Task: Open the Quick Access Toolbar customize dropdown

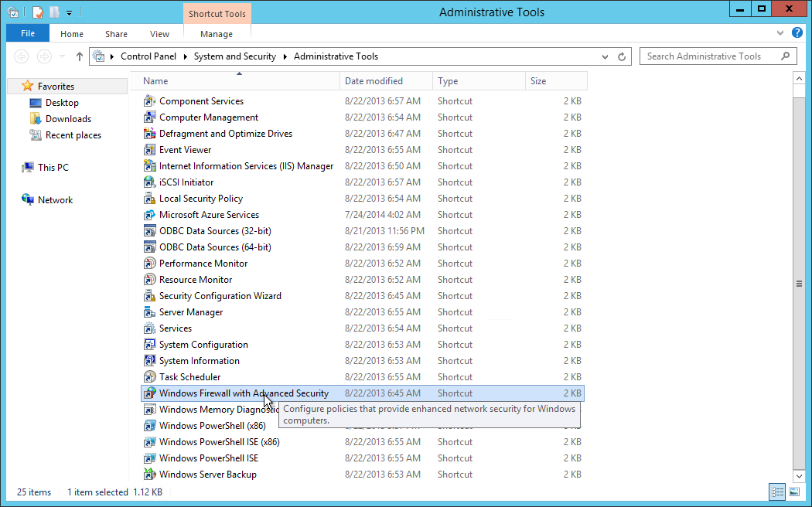Action: [x=69, y=13]
